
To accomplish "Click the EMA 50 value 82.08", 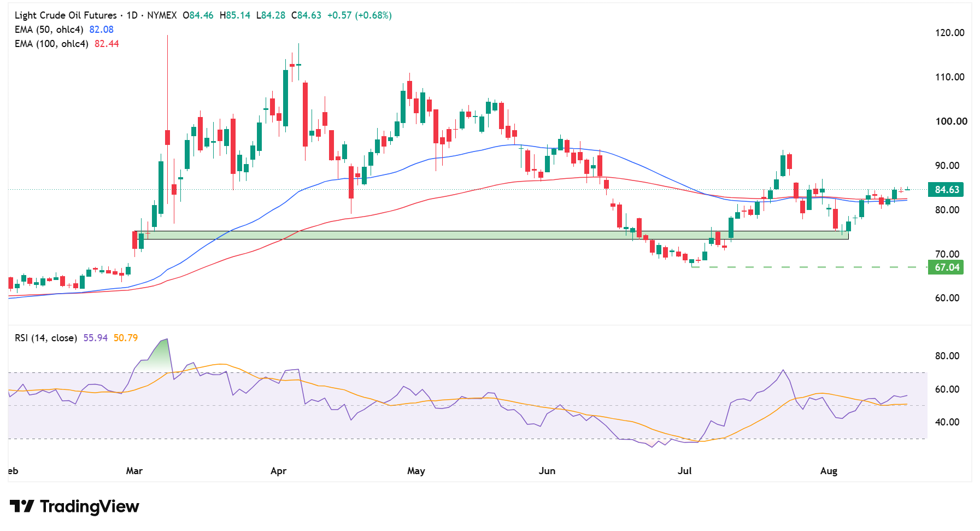I will click(x=102, y=30).
